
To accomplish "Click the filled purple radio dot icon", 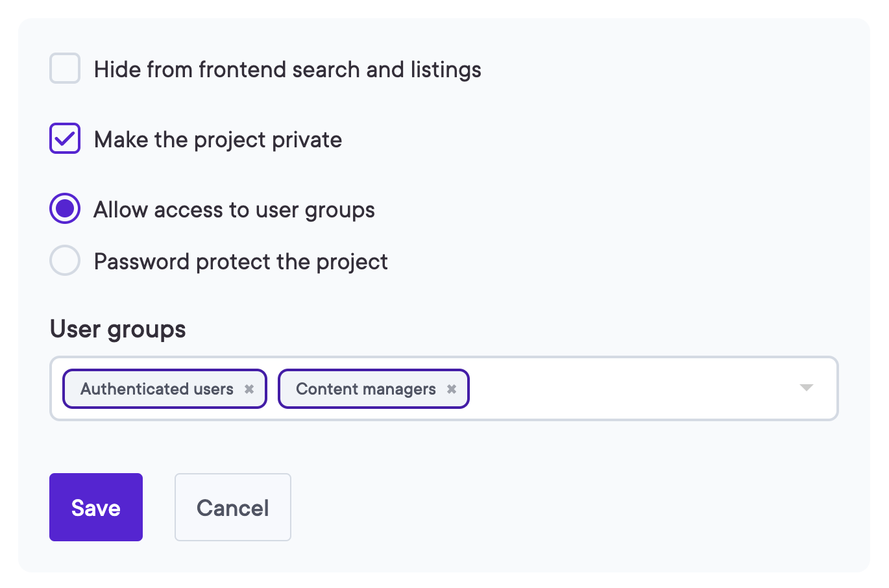I will (65, 209).
